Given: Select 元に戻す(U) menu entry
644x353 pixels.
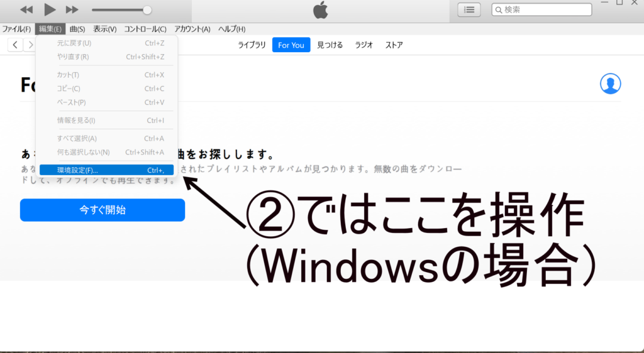Looking at the screenshot, I should tap(107, 43).
